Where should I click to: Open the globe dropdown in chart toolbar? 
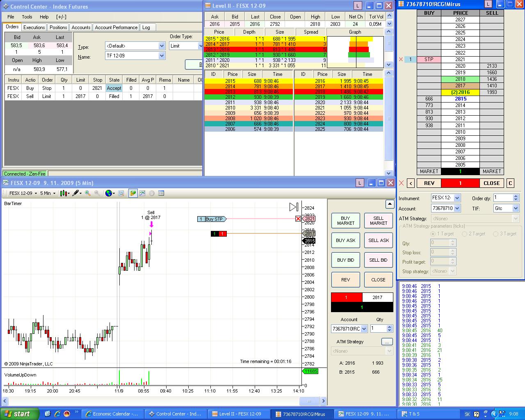[110, 193]
